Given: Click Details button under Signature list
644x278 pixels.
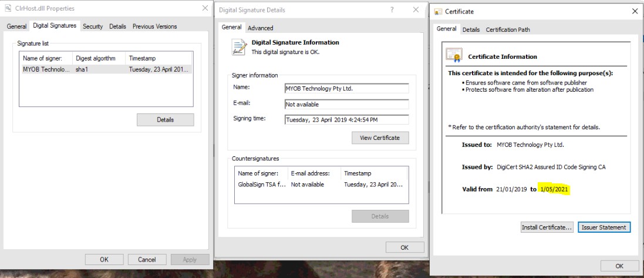Looking at the screenshot, I should click(x=165, y=120).
